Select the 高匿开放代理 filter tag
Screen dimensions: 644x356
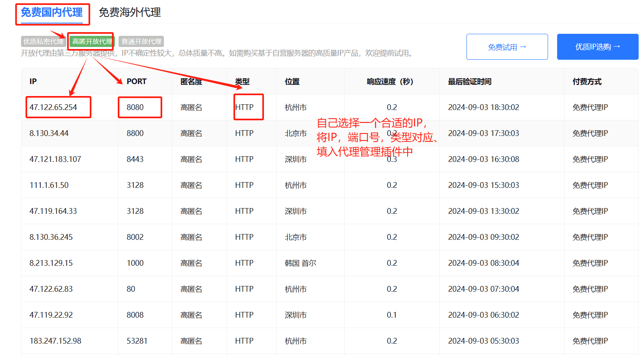(x=92, y=42)
